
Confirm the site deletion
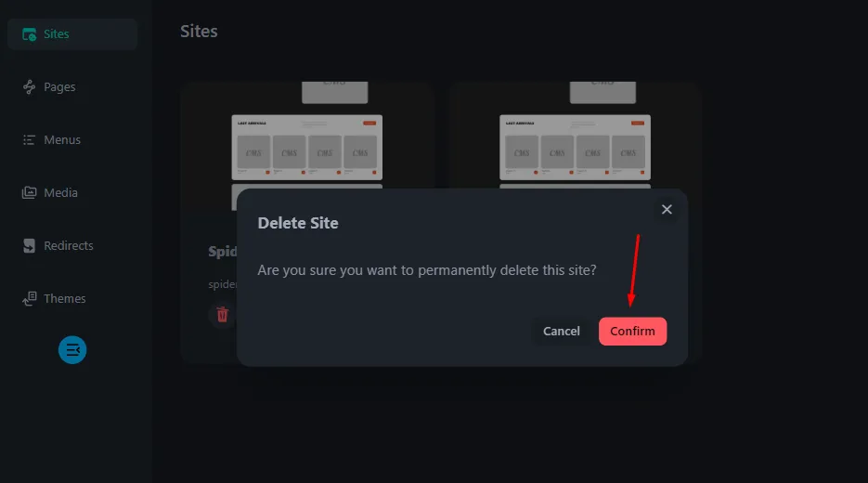(632, 332)
